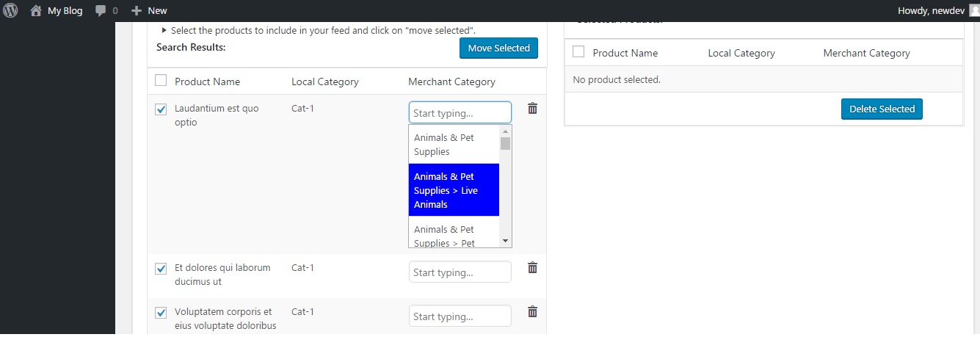980x337 pixels.
Task: Uncheck the Et dolores qui laborum checkbox
Action: tap(161, 269)
